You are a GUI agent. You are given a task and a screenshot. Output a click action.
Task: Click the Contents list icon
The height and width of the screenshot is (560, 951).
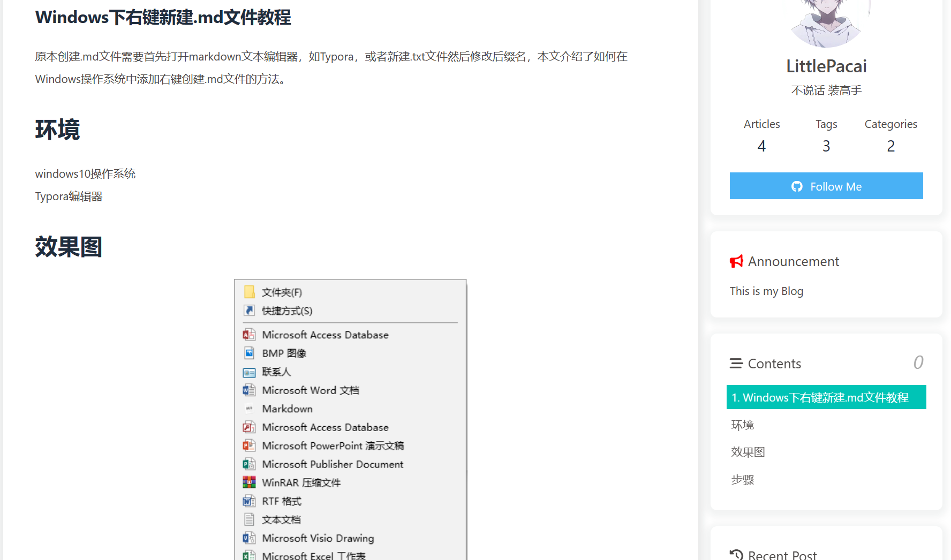[x=736, y=364]
